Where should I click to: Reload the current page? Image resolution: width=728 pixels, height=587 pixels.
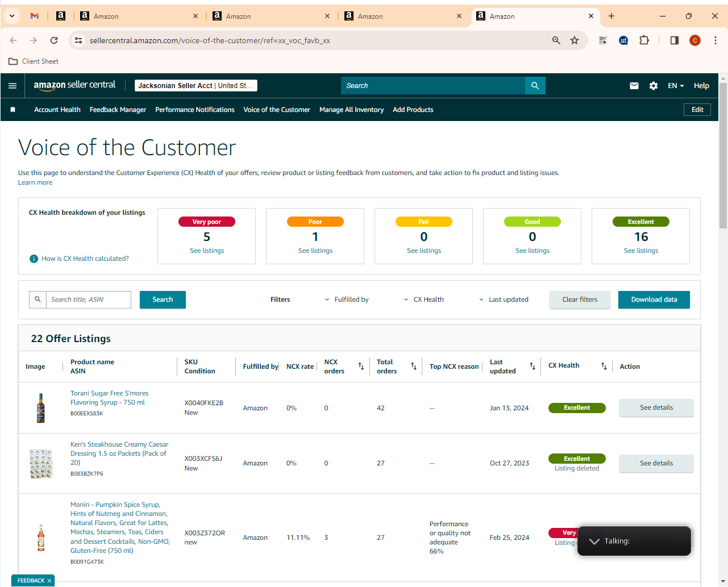[54, 40]
